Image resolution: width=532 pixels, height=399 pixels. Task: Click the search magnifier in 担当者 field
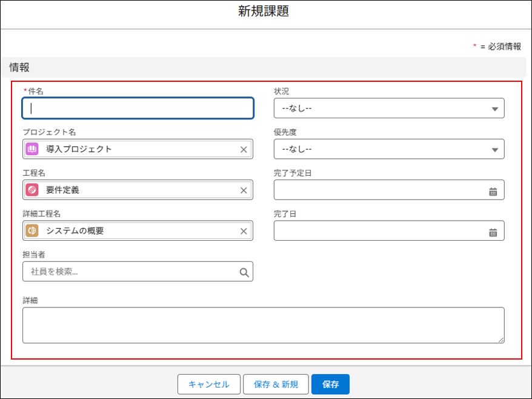point(244,272)
